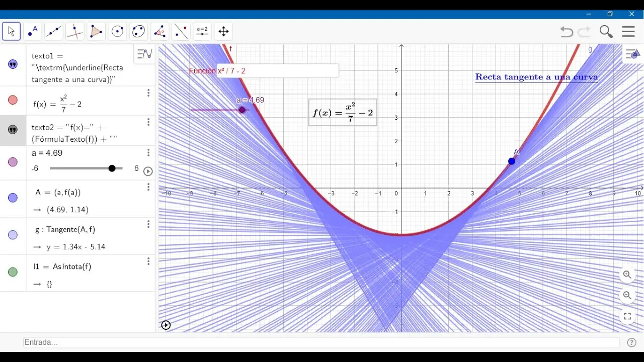The width and height of the screenshot is (644, 362).
Task: Select the Perpendicular Line tool
Action: pos(74,31)
